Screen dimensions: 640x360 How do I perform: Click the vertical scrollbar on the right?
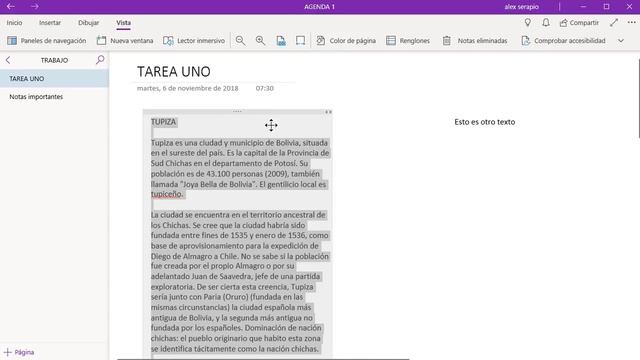[639, 98]
